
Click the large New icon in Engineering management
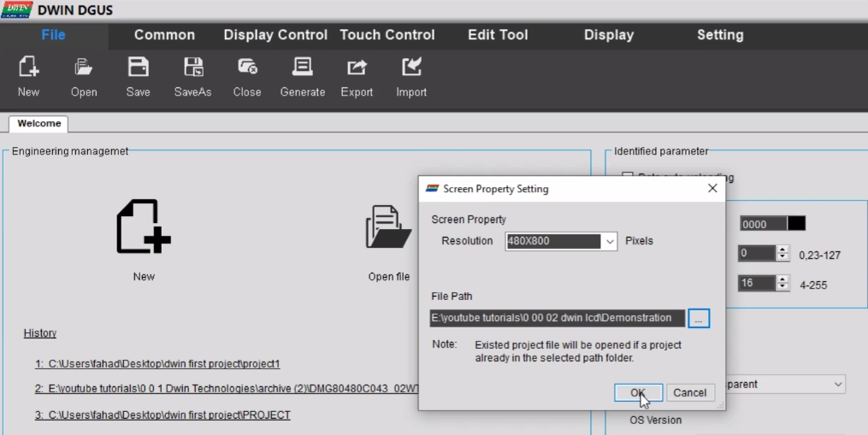144,226
